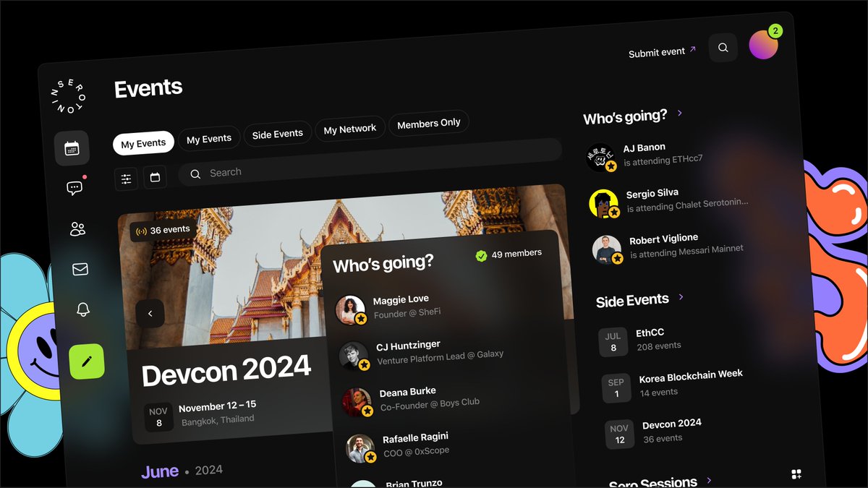Open the notifications bell sidebar icon

click(x=83, y=309)
